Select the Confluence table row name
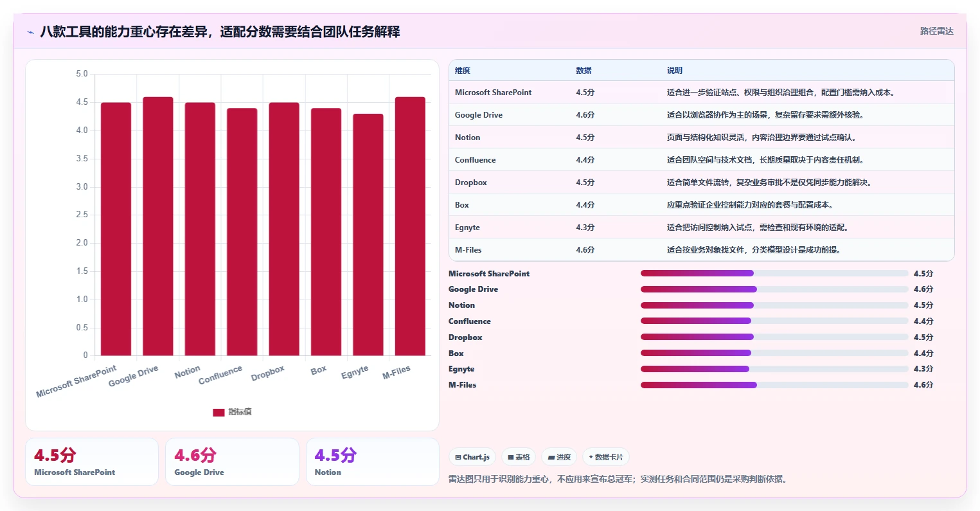This screenshot has width=980, height=511. (475, 160)
